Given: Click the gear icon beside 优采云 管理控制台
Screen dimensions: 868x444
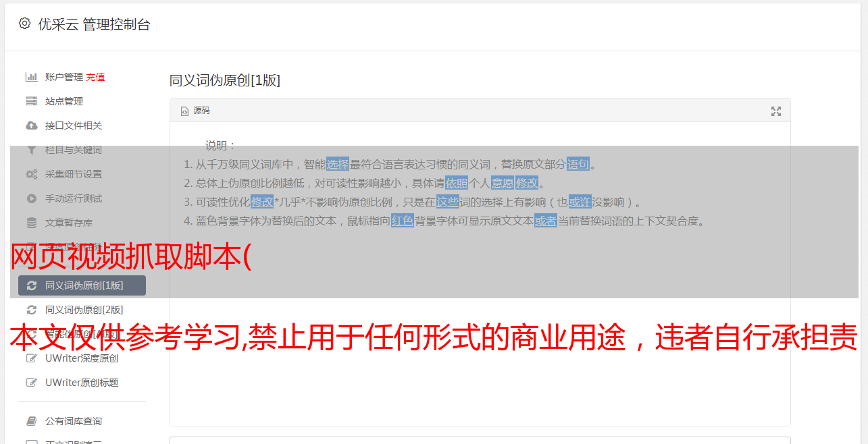Looking at the screenshot, I should (25, 24).
